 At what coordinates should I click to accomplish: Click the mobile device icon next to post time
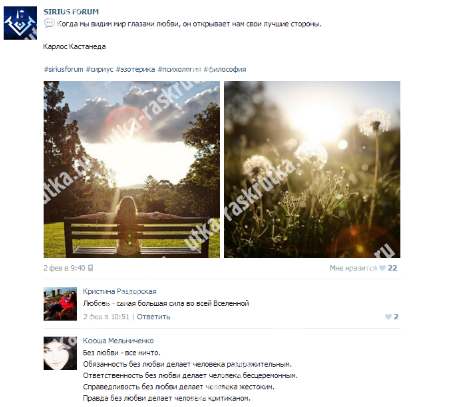pyautogui.click(x=91, y=268)
